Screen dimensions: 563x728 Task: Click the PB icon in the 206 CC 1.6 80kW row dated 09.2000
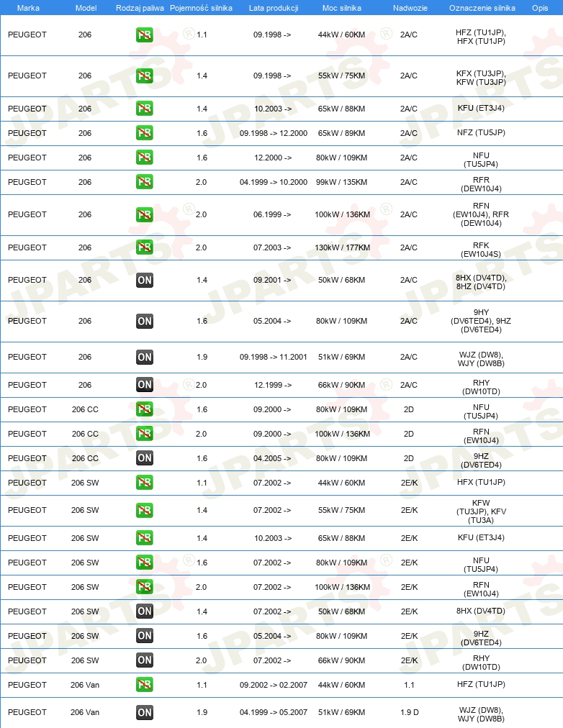(x=145, y=409)
